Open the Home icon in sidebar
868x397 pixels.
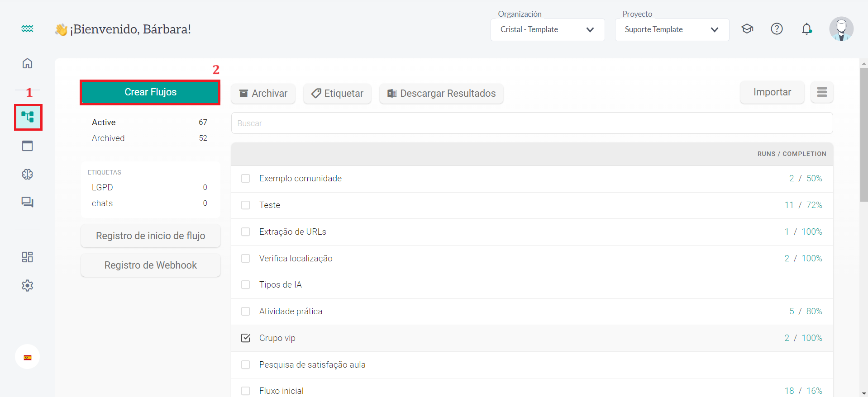[28, 63]
